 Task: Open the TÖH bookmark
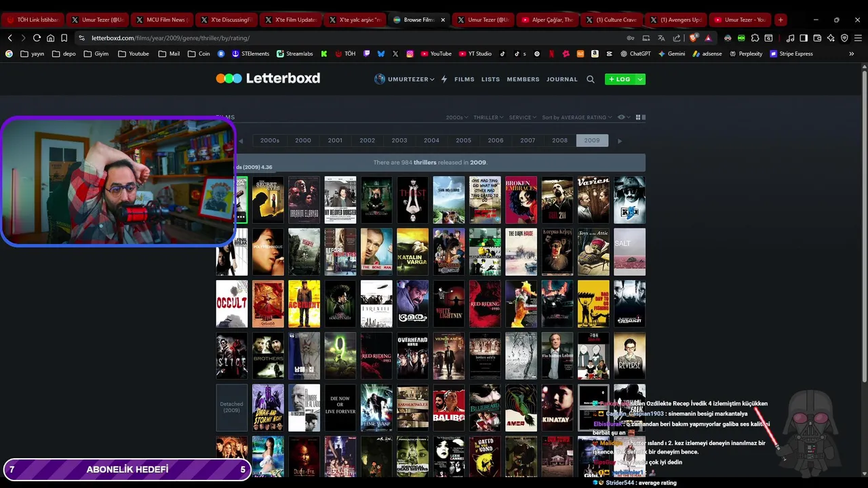[345, 54]
